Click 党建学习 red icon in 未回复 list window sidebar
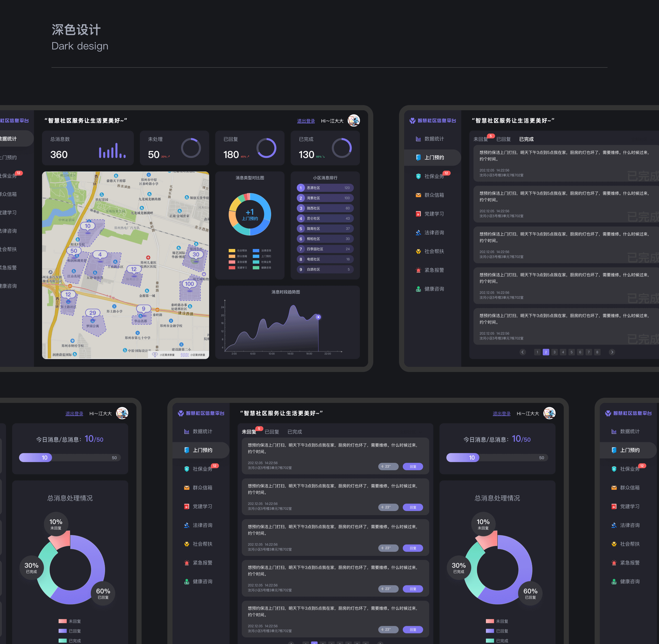659x644 pixels. tap(187, 506)
